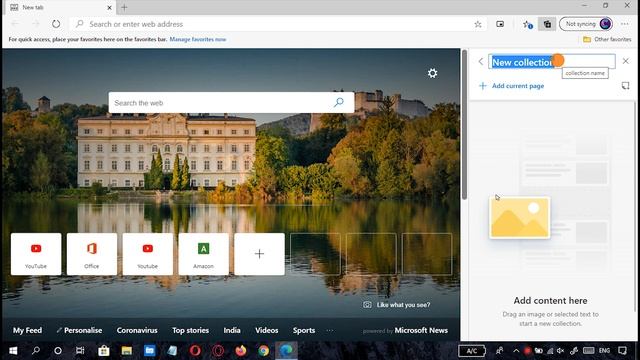Open Edge Settings and more menu

coord(624,24)
